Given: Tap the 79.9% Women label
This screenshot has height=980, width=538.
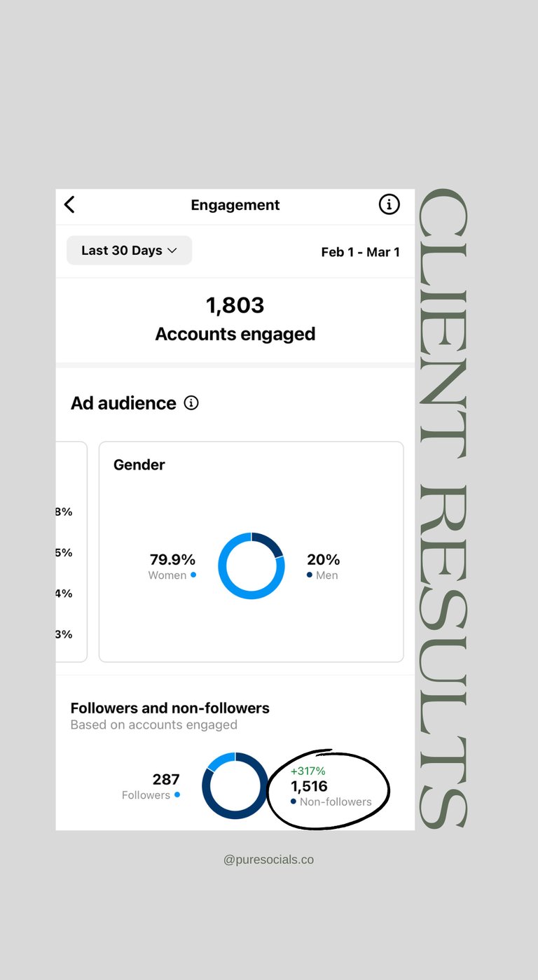Looking at the screenshot, I should click(x=172, y=560).
